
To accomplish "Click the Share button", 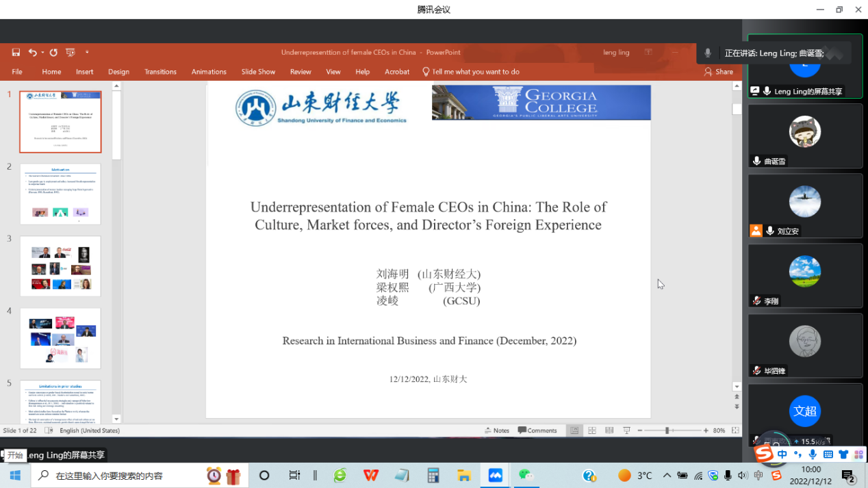I will point(719,72).
